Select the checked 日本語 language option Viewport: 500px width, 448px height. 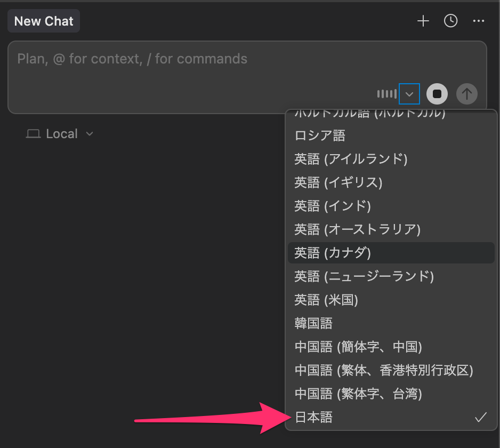click(x=313, y=418)
